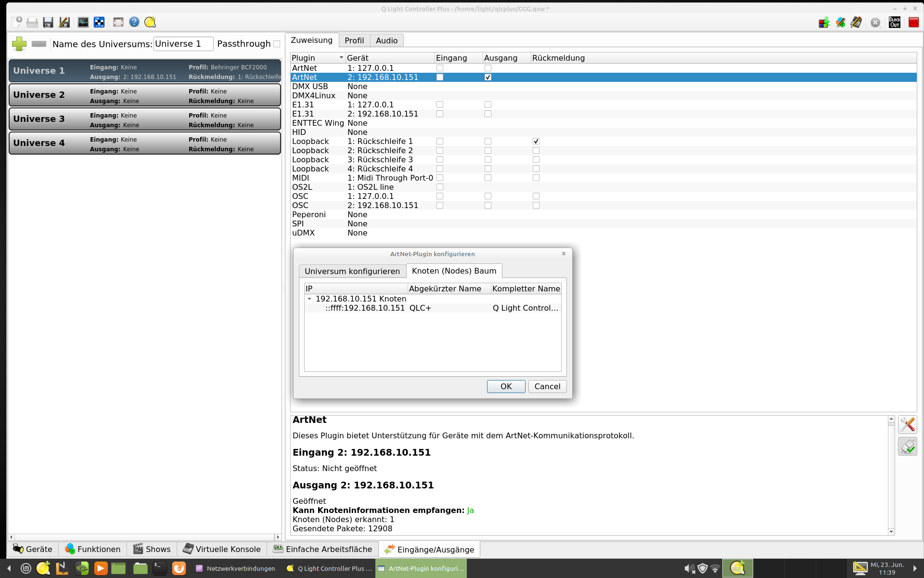Open the Wi-Fi network tray icon
Screen dimensions: 924x578
point(715,569)
